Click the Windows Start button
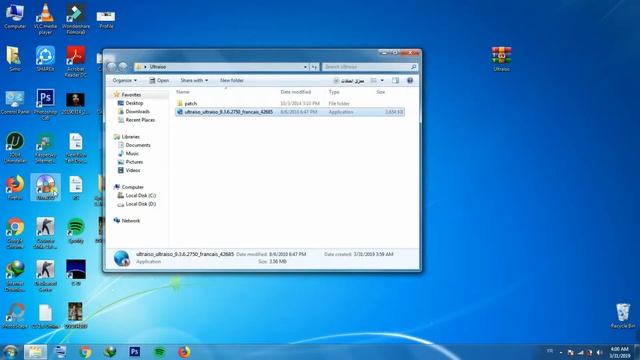The height and width of the screenshot is (360, 640). point(10,351)
